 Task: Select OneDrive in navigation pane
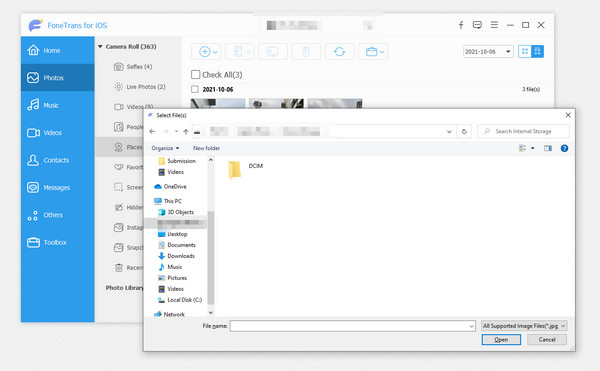tap(170, 187)
